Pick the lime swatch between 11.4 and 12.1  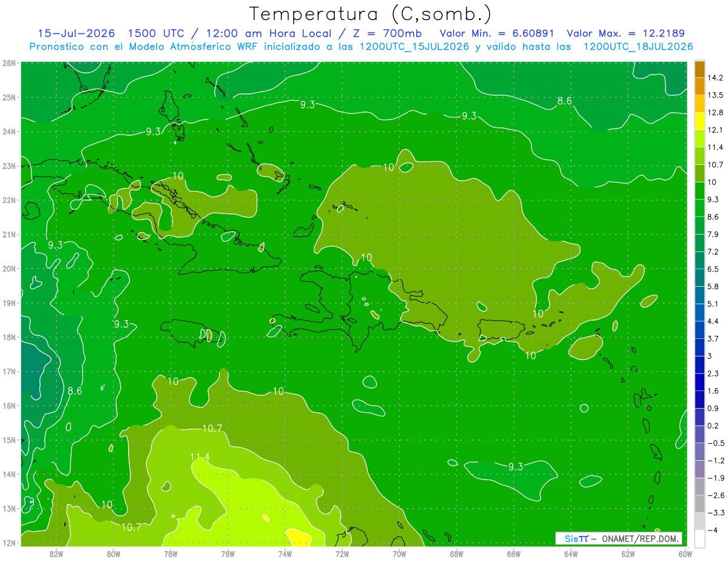[699, 139]
